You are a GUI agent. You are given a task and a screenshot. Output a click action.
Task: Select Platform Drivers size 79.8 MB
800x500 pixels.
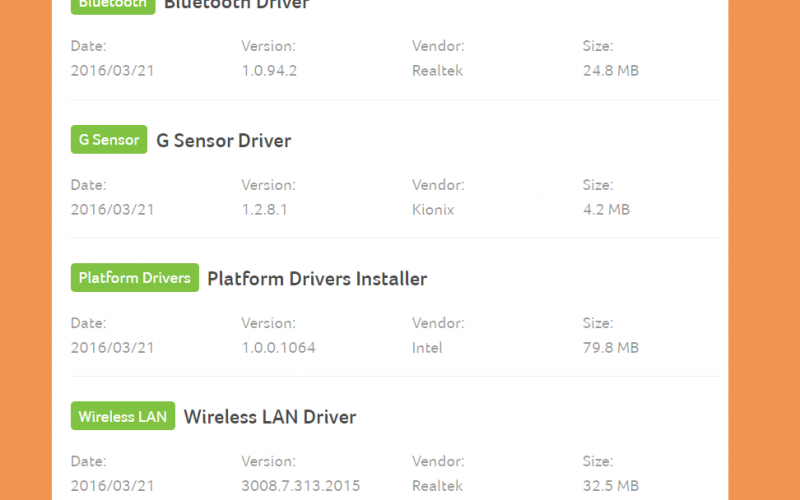coord(611,348)
